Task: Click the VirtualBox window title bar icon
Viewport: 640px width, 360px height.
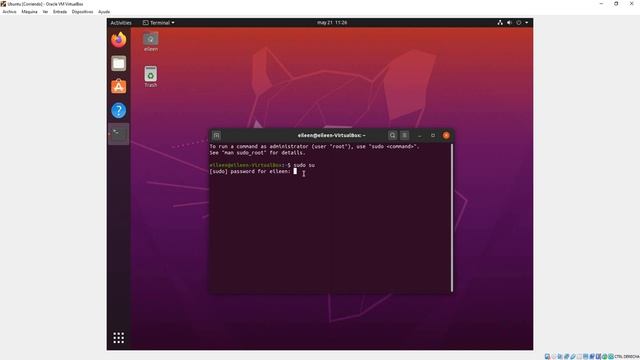Action: click(3, 4)
